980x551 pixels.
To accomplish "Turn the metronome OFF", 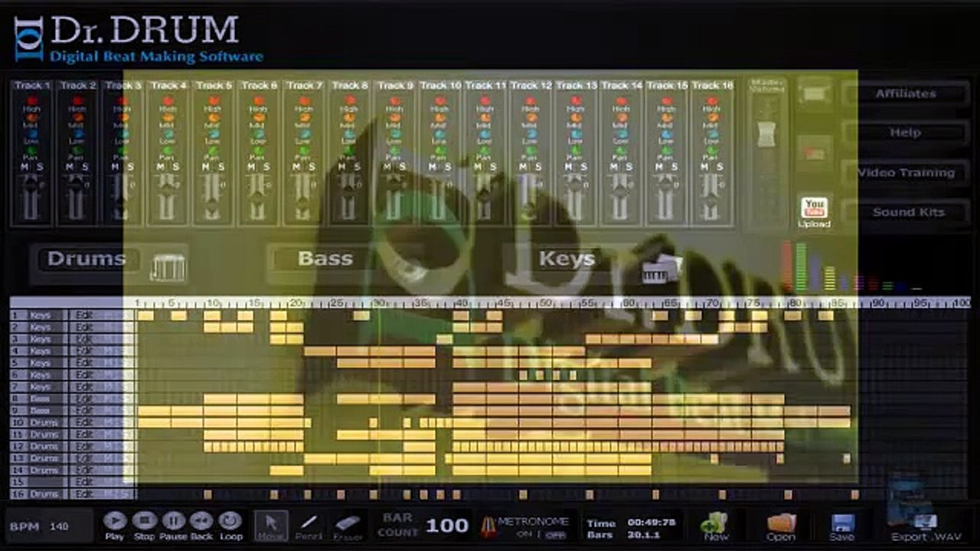I will (x=556, y=535).
